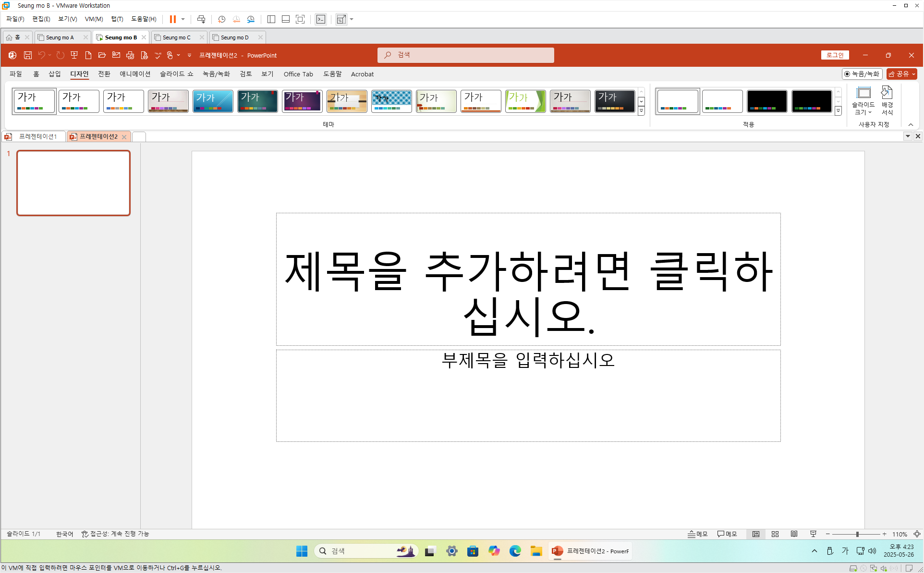Screen dimensions: 924x573
Task: Open reading view from status bar
Action: click(794, 534)
